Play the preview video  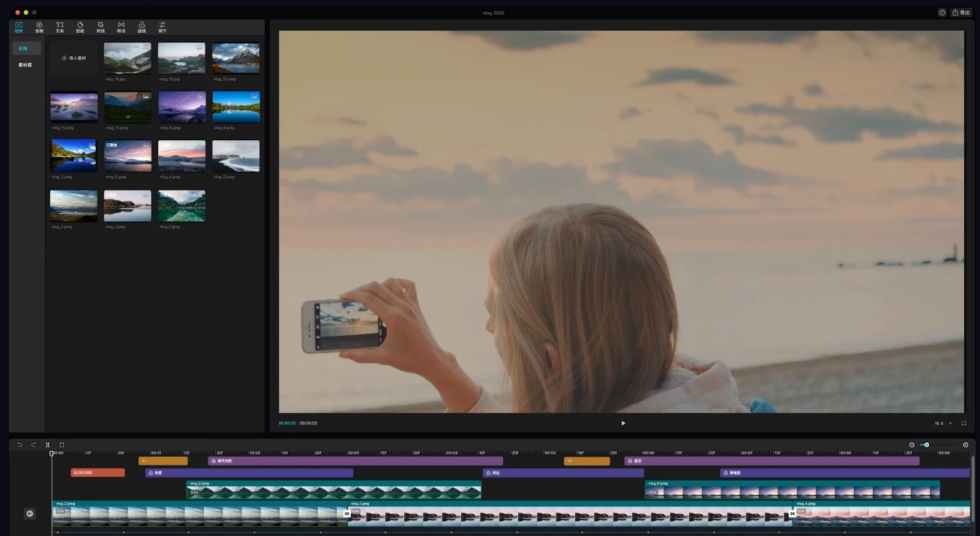tap(622, 423)
